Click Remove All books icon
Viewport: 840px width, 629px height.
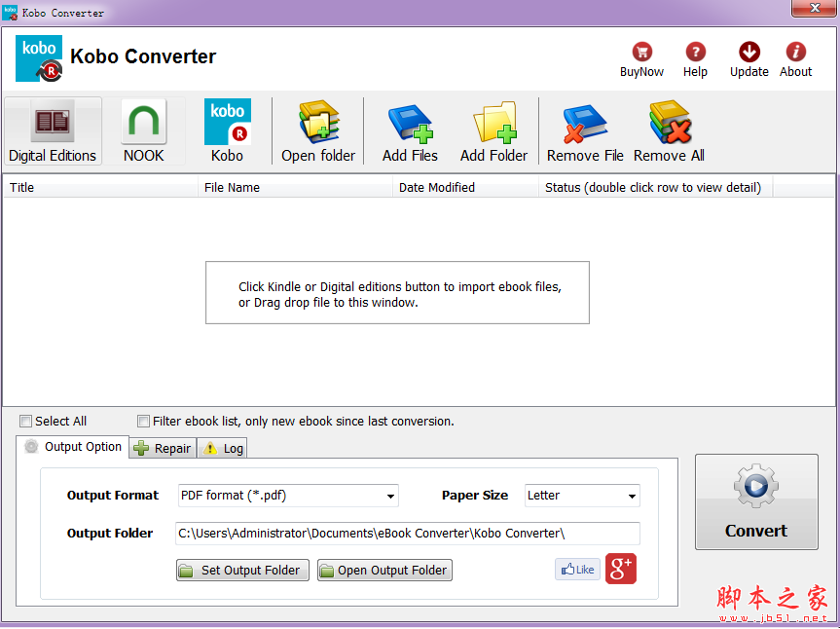[x=669, y=131]
